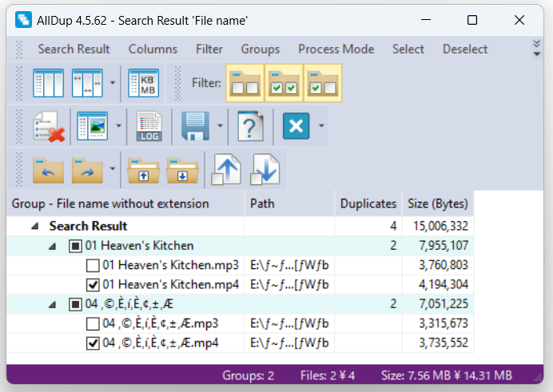Select the 01 Heaven's Kitchen.mp4 file name
Screen dimensions: 553x392
(x=170, y=284)
